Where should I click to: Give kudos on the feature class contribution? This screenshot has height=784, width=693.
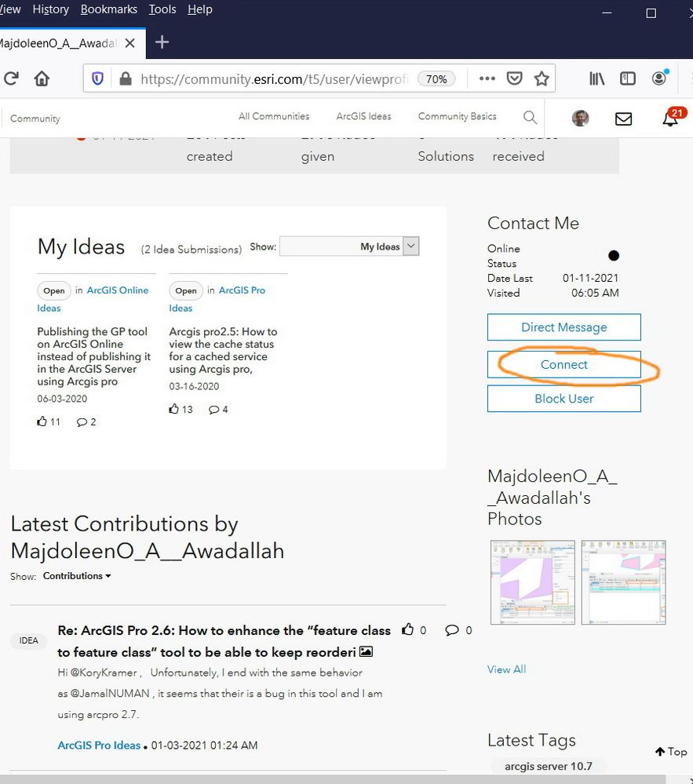(x=408, y=629)
